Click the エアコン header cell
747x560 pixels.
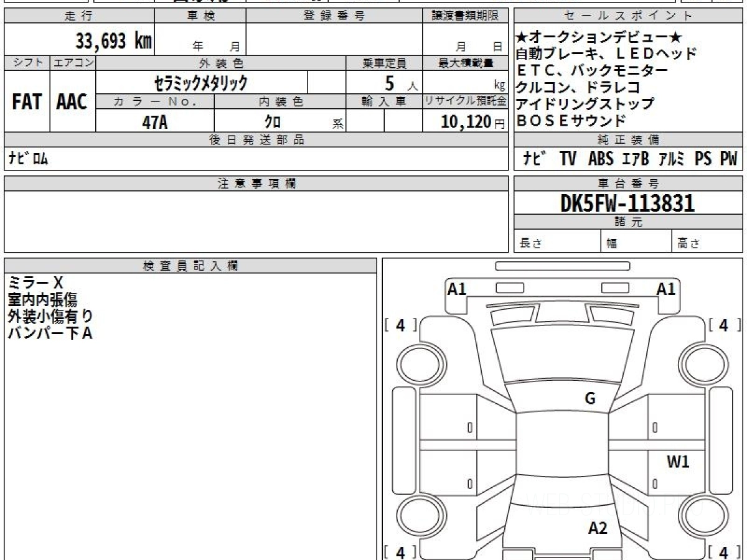73,63
